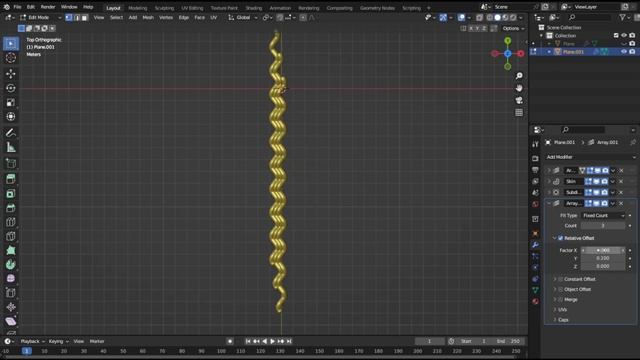Toggle Collection exclude checkbox in outliner
Image resolution: width=640 pixels, height=360 pixels.
[x=616, y=36]
